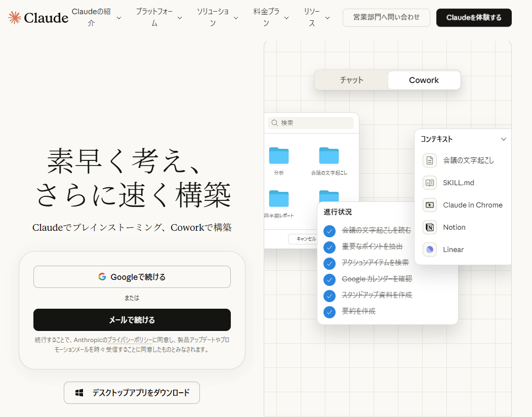Switch to the チャット tab
The image size is (532, 417).
coord(351,80)
